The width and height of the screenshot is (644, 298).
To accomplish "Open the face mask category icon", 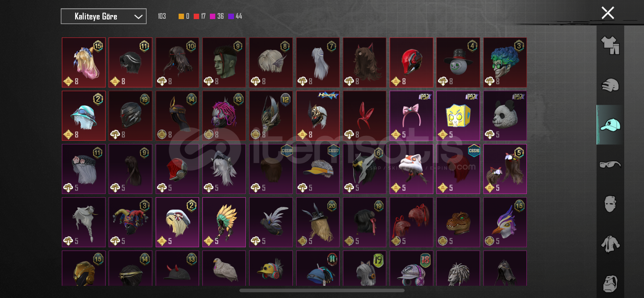I will (610, 204).
